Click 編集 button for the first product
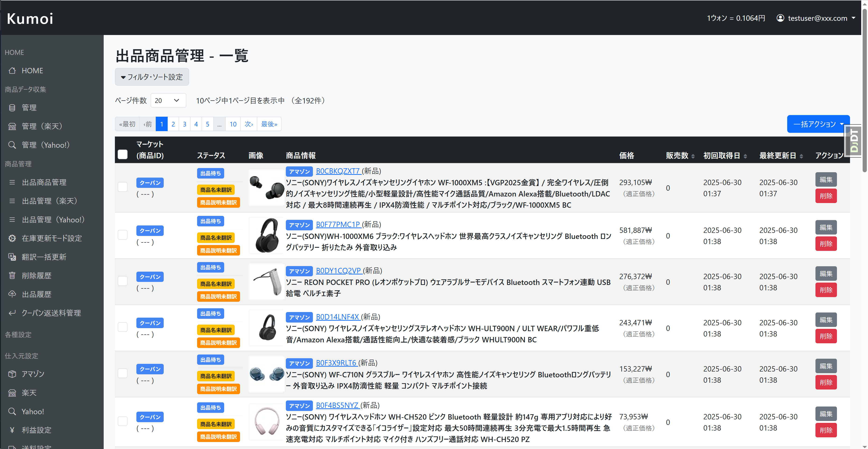Image resolution: width=868 pixels, height=449 pixels. [x=826, y=179]
